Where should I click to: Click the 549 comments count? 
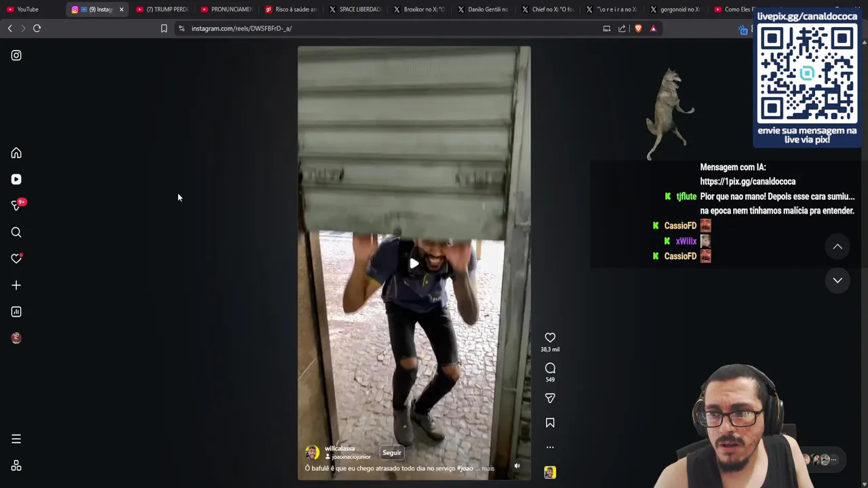[550, 380]
